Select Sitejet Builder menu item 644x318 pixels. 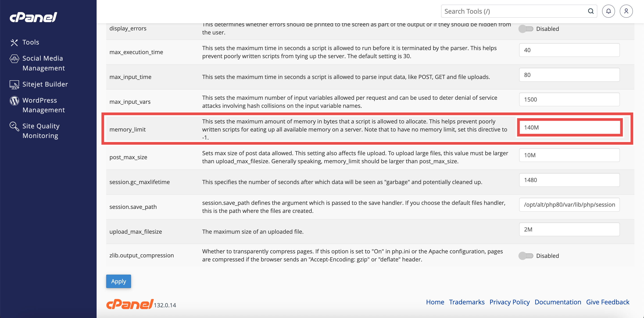tap(45, 85)
